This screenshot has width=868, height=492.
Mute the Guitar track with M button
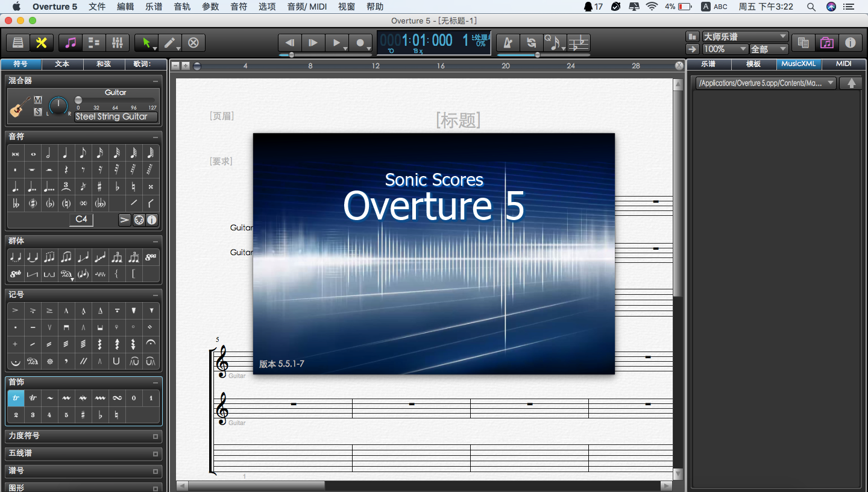(x=38, y=100)
